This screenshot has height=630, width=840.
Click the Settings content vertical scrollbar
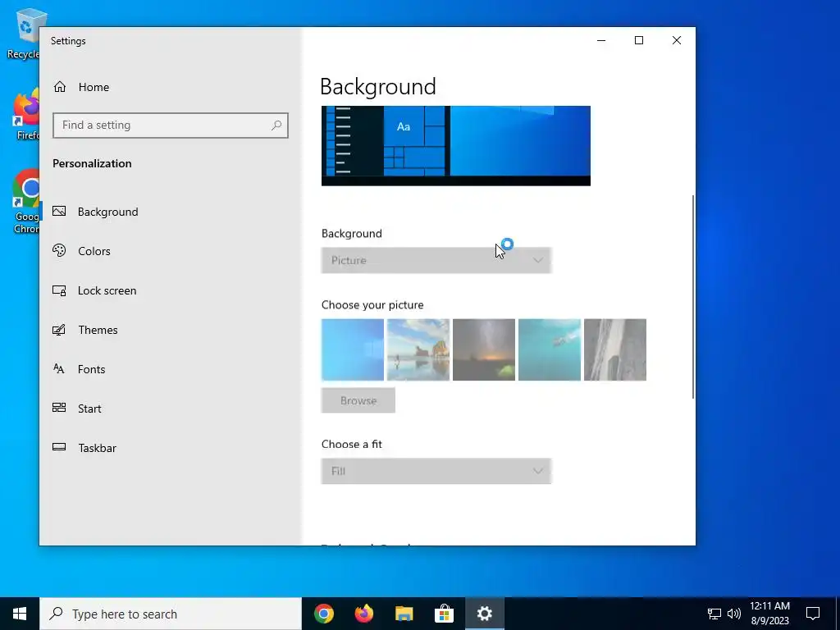693,297
